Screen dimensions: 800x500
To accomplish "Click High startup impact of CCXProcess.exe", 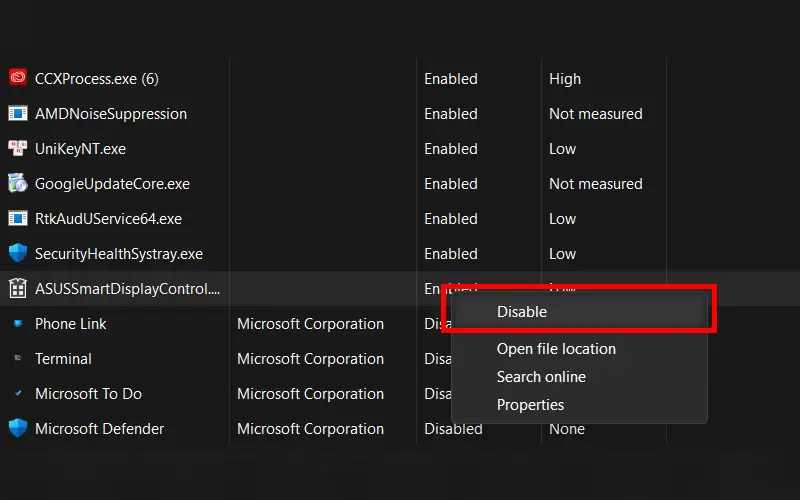I will (x=565, y=79).
